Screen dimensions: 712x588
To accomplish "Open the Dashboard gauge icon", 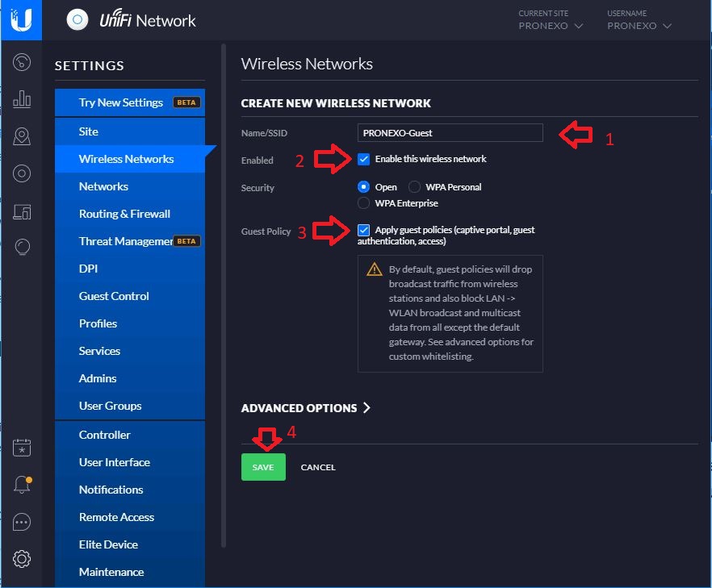I will [22, 62].
